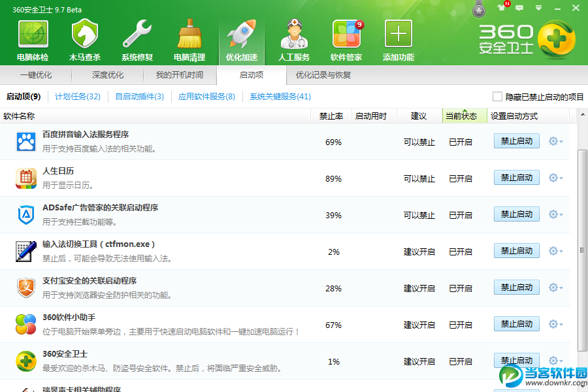Click vertical scrollbar thumb
588x392 pixels.
coord(582,250)
